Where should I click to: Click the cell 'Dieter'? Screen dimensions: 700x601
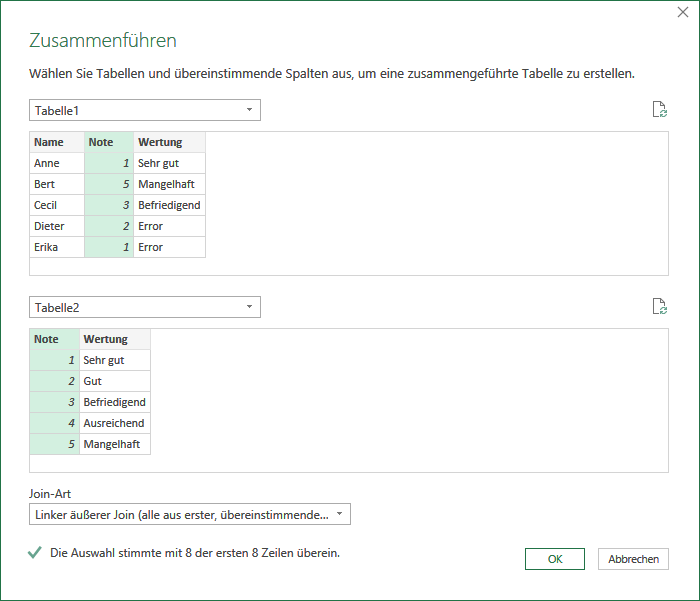click(57, 226)
